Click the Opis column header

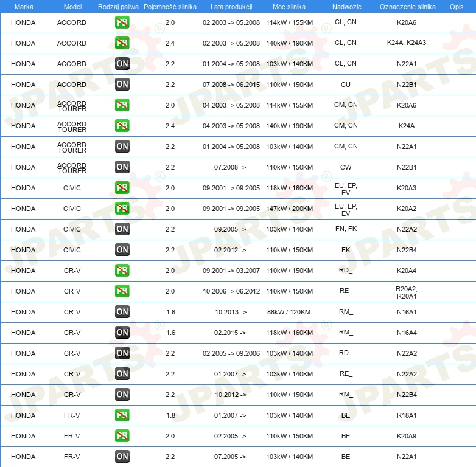coord(457,7)
